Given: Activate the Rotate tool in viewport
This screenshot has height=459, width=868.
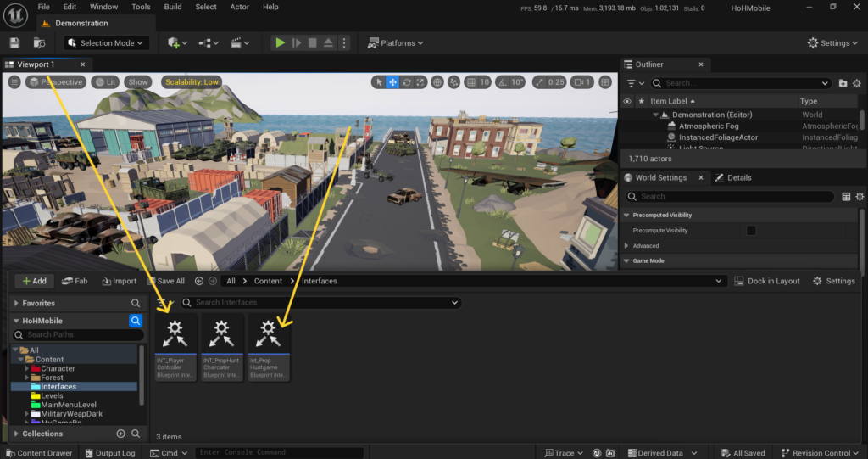Looking at the screenshot, I should [407, 82].
